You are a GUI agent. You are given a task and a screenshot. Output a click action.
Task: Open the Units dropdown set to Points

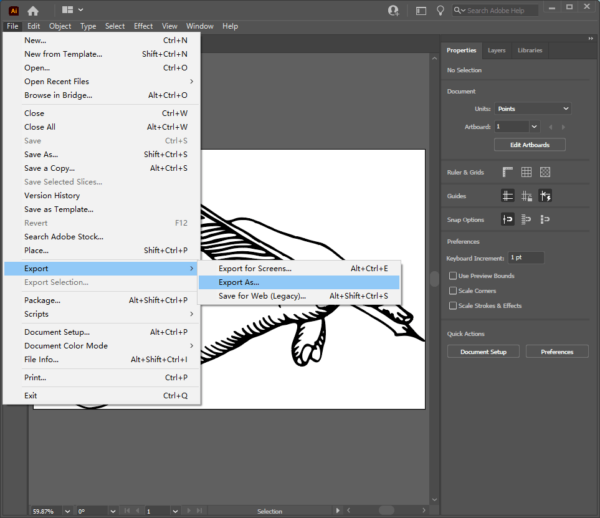[x=533, y=109]
